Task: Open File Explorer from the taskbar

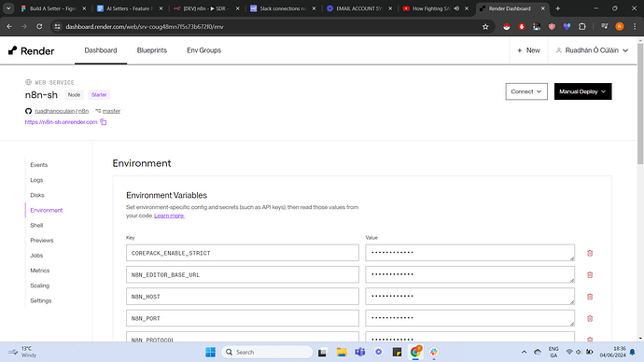Action: (342, 352)
